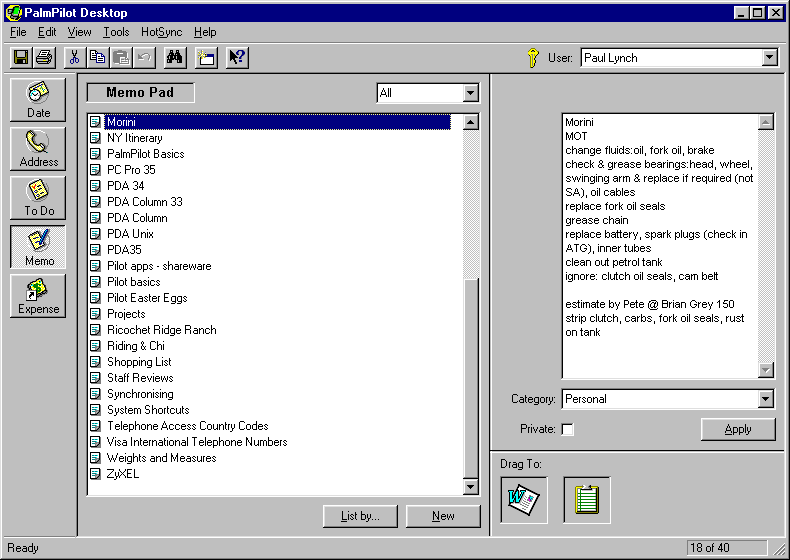Open the Address Book view
This screenshot has height=560, width=790.
[38, 149]
